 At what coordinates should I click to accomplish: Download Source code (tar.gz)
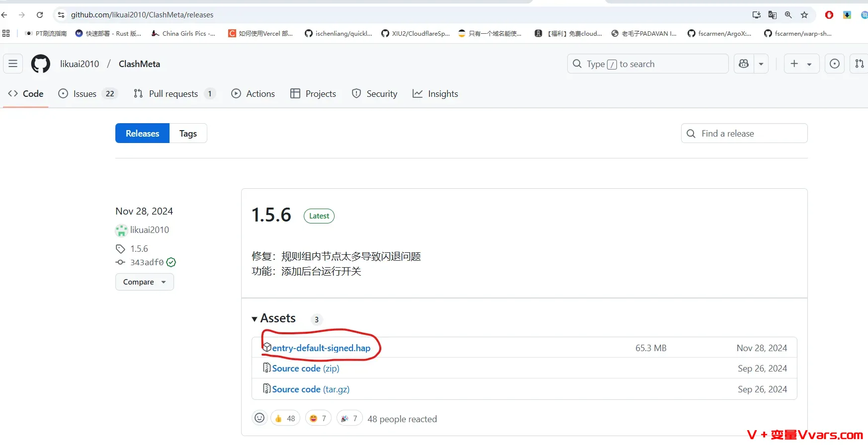(x=311, y=389)
